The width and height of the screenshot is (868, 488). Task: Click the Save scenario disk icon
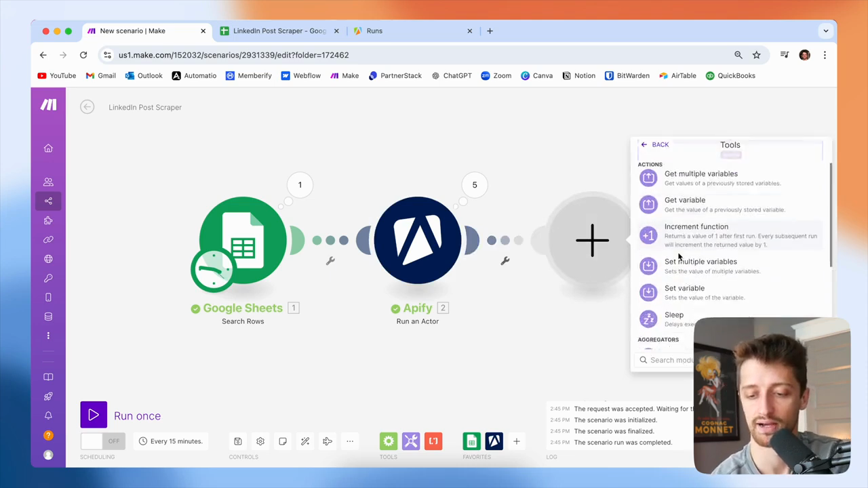pos(238,441)
